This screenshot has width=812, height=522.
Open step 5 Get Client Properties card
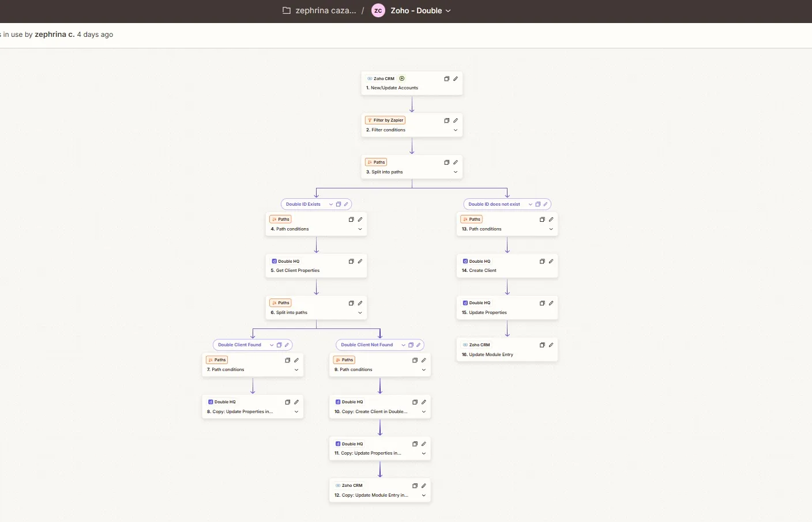coord(316,266)
